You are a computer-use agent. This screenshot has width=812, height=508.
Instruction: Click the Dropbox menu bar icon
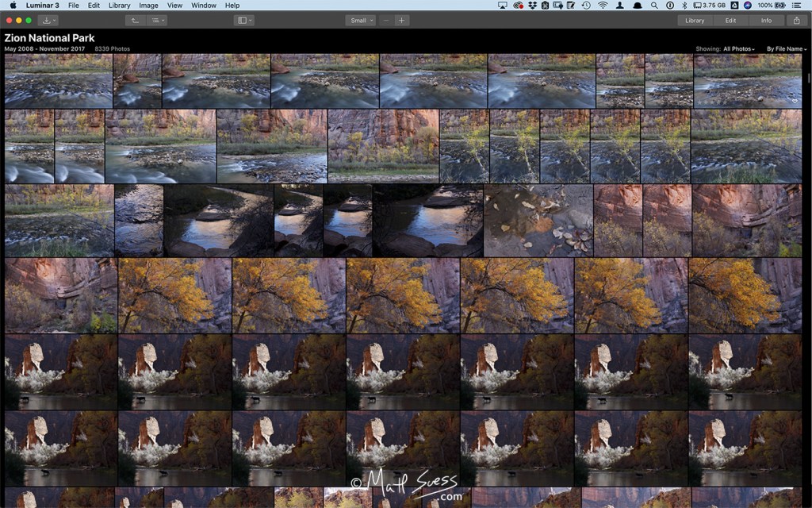point(532,6)
